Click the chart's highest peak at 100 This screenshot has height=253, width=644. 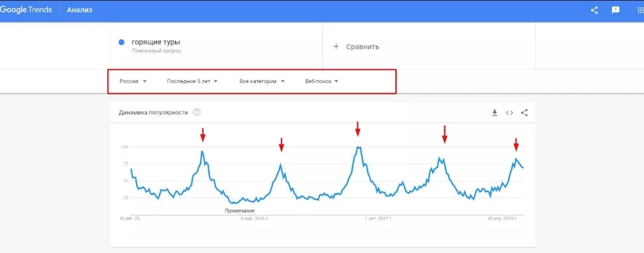coord(359,147)
